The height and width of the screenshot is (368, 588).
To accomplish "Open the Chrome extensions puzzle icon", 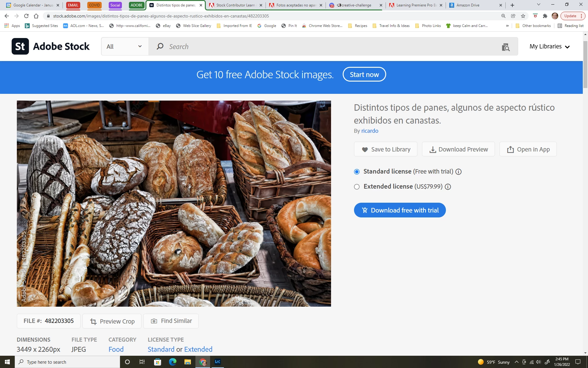I will 545,16.
